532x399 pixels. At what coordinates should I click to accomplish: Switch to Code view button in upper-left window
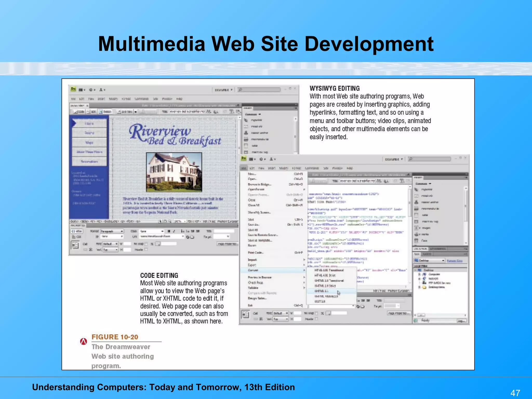pyautogui.click(x=79, y=112)
